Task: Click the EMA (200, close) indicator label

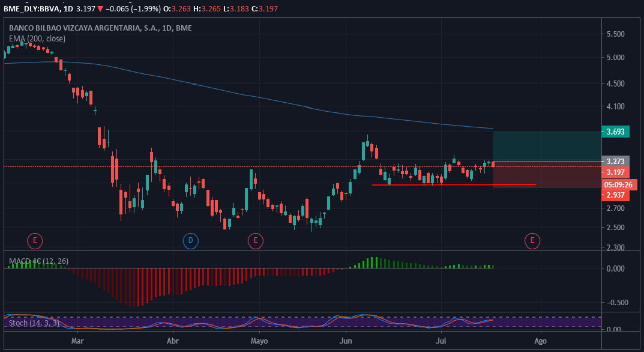Action: coord(37,38)
